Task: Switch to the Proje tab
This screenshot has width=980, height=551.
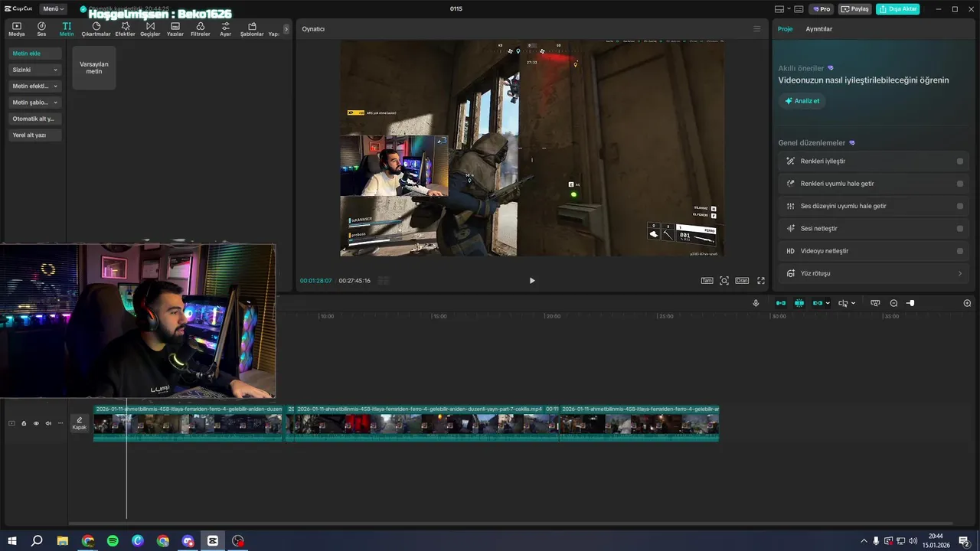Action: [x=785, y=29]
